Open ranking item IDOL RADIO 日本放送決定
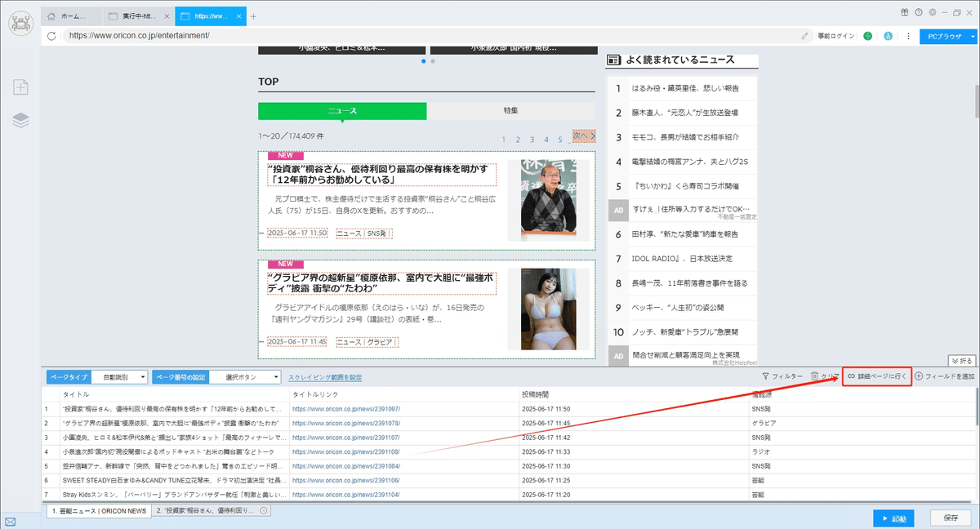980x529 pixels. coord(682,258)
